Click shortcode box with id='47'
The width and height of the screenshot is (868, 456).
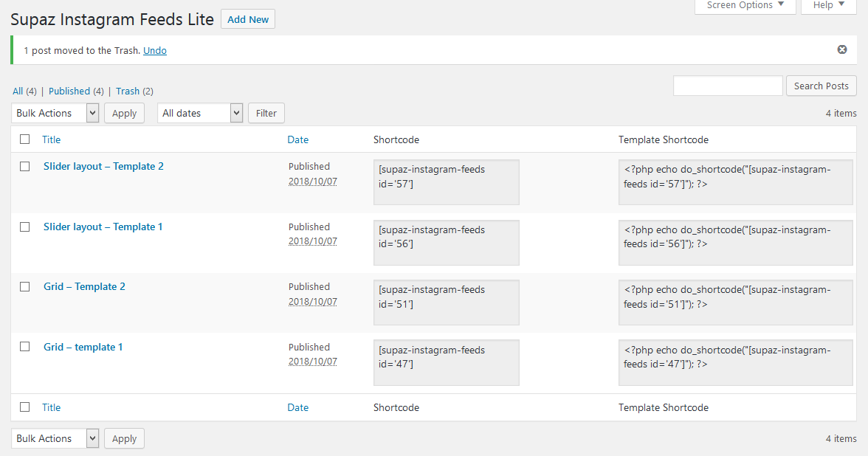446,362
